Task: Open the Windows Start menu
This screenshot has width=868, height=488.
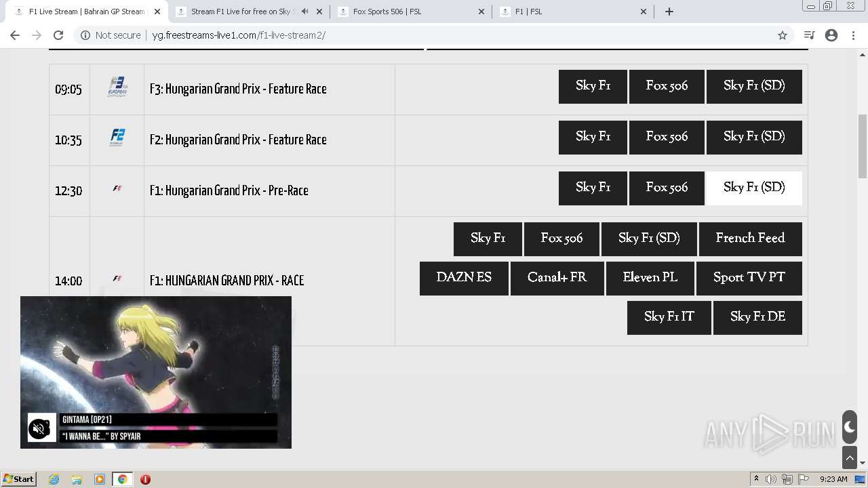Action: click(x=19, y=479)
